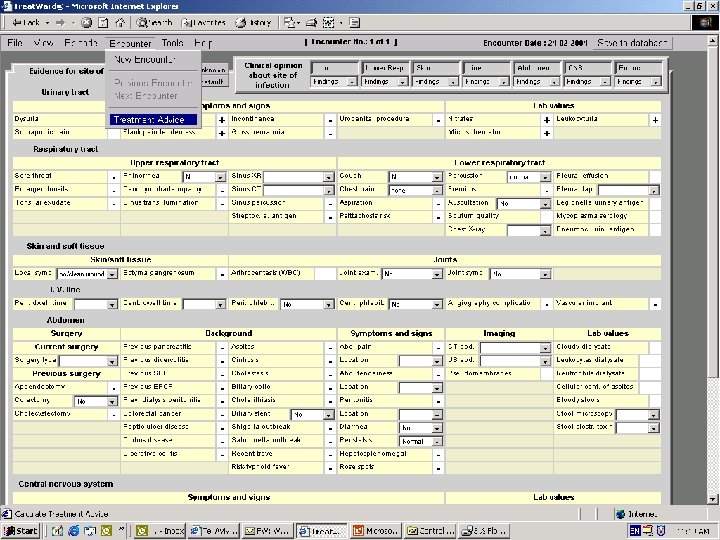720x540 pixels.
Task: Open the Diarrhea dropdown list
Action: (x=436, y=427)
